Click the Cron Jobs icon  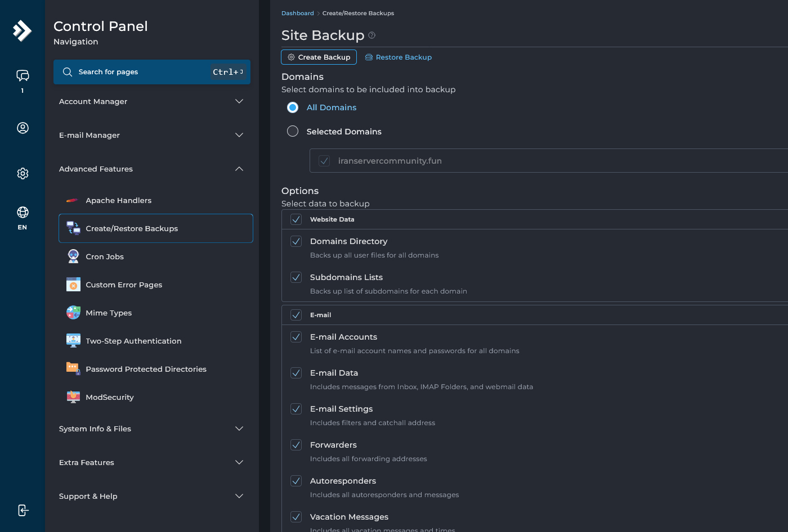[x=73, y=256]
